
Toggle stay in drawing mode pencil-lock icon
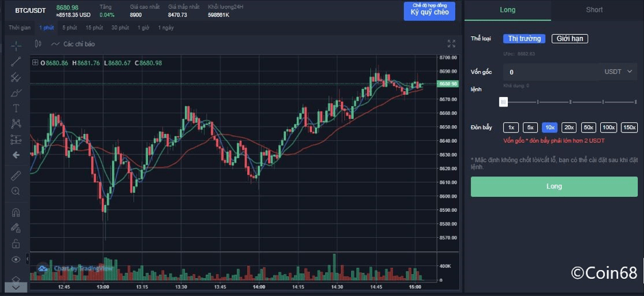pos(16,228)
